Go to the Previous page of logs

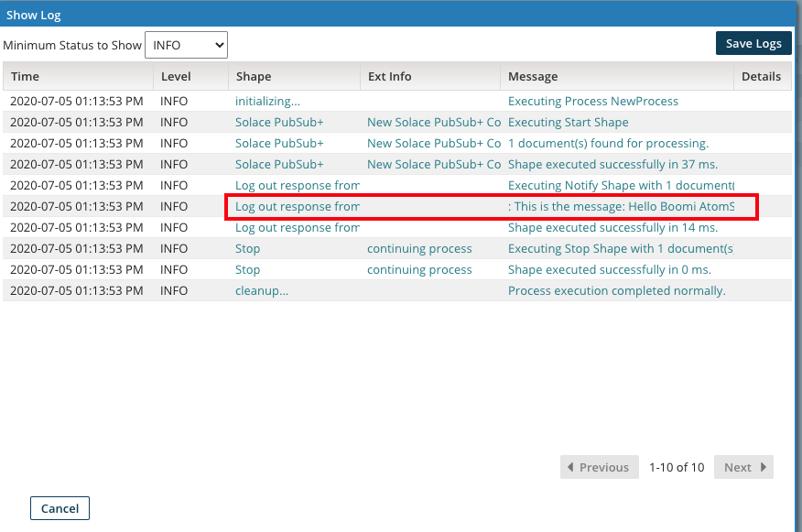tap(598, 467)
